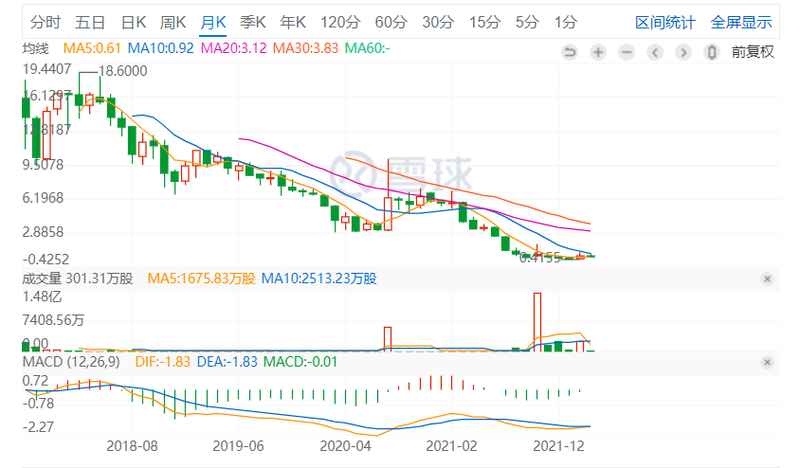800x468 pixels.
Task: Click the 1.48亿 volume axis label
Action: point(42,297)
